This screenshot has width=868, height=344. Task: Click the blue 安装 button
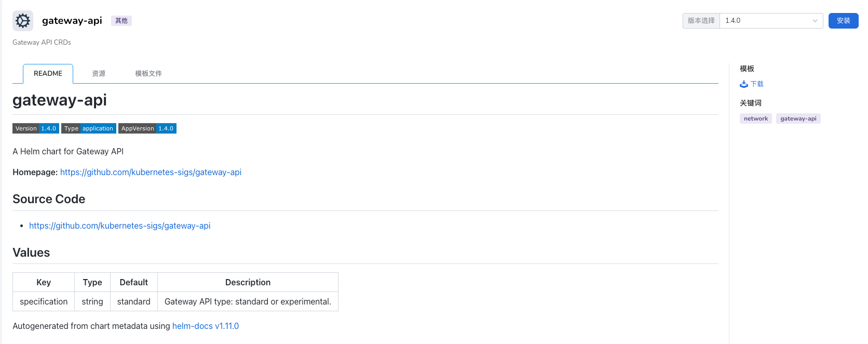point(844,21)
